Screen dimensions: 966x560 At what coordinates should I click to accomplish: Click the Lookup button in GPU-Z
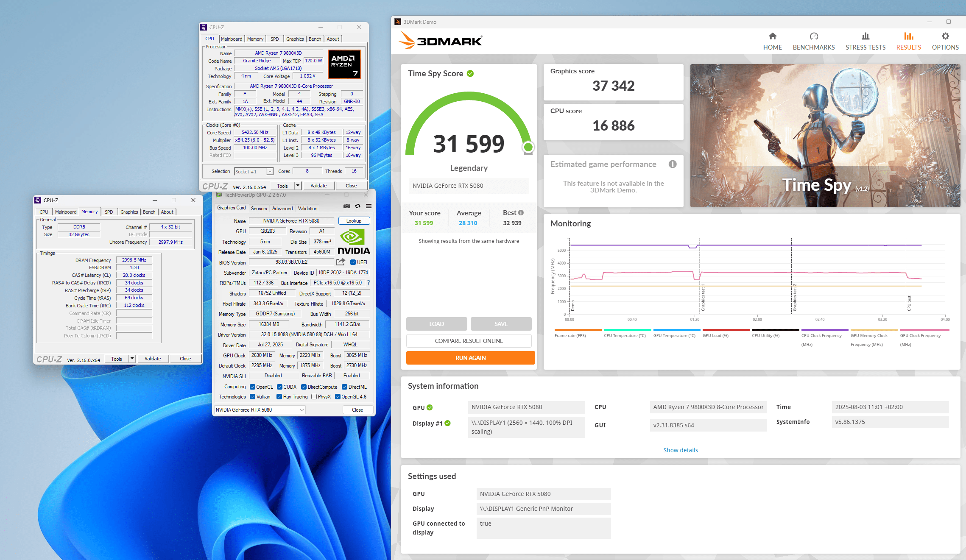[x=354, y=221]
